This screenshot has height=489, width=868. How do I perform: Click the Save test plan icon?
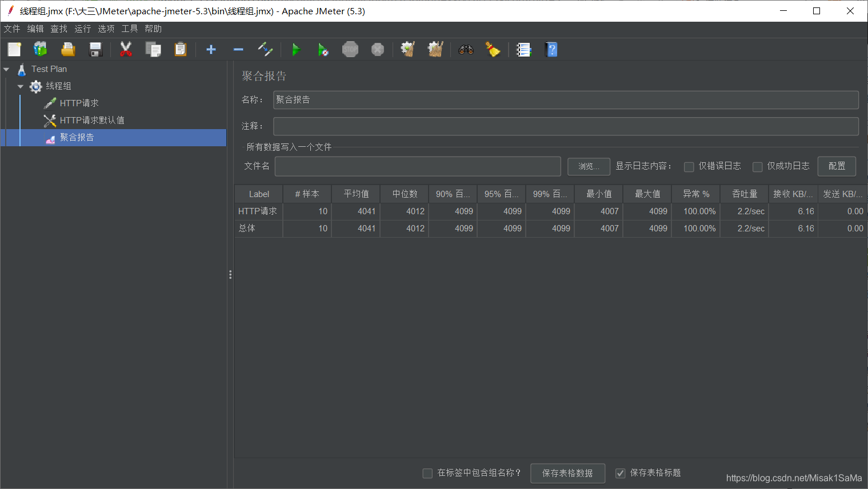pyautogui.click(x=95, y=50)
